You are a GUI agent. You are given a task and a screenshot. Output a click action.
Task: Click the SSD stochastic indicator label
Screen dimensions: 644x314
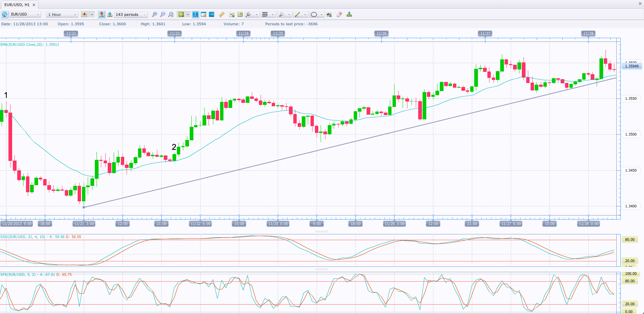click(41, 237)
